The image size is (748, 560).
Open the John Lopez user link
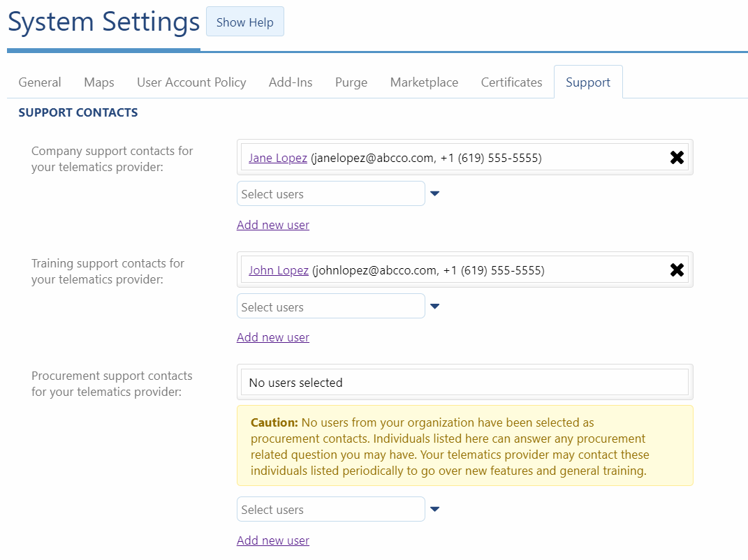(x=279, y=270)
